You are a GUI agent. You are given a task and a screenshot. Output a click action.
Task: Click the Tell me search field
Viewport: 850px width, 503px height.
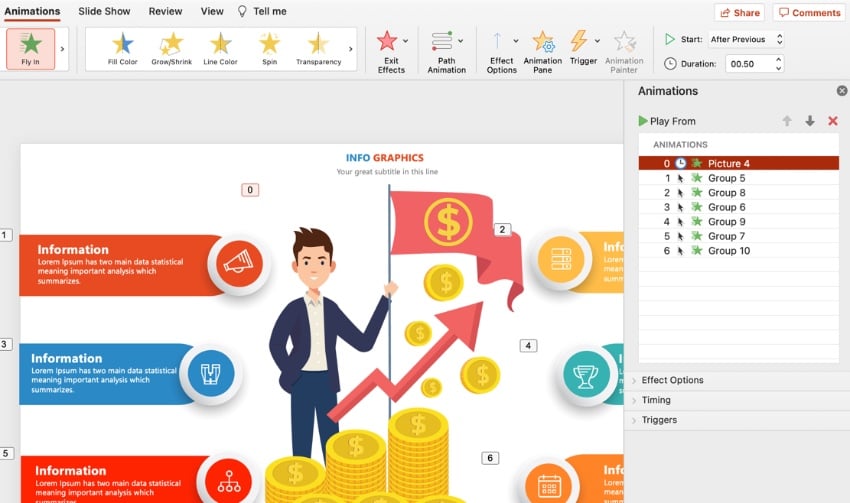coord(270,11)
